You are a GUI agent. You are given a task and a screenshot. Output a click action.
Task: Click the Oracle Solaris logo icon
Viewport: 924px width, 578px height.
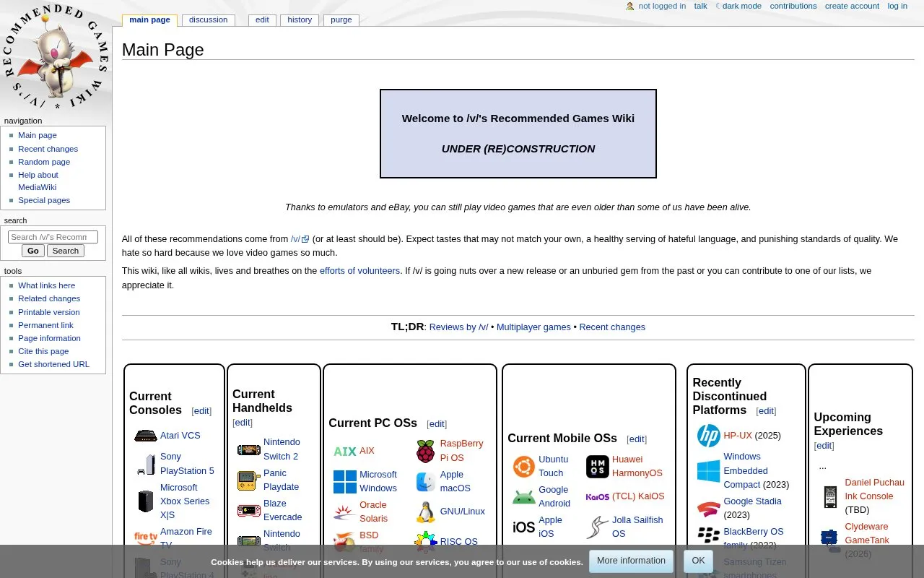pyautogui.click(x=345, y=512)
